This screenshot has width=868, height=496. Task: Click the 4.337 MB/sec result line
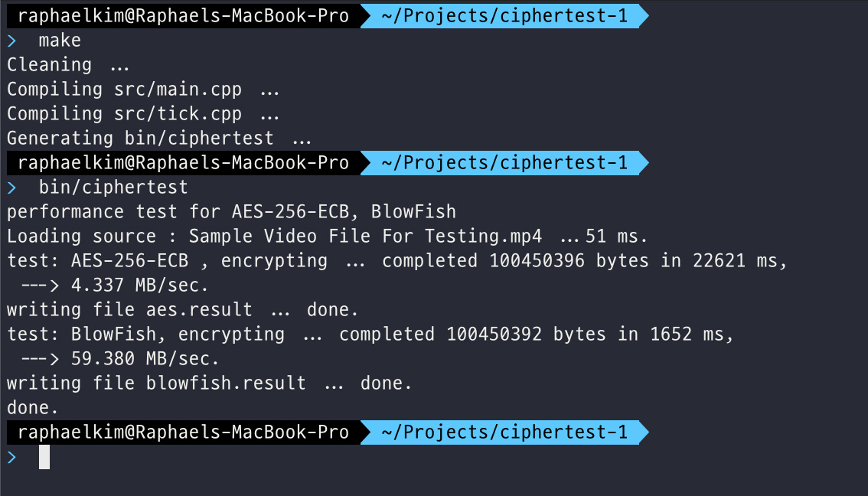pos(115,285)
